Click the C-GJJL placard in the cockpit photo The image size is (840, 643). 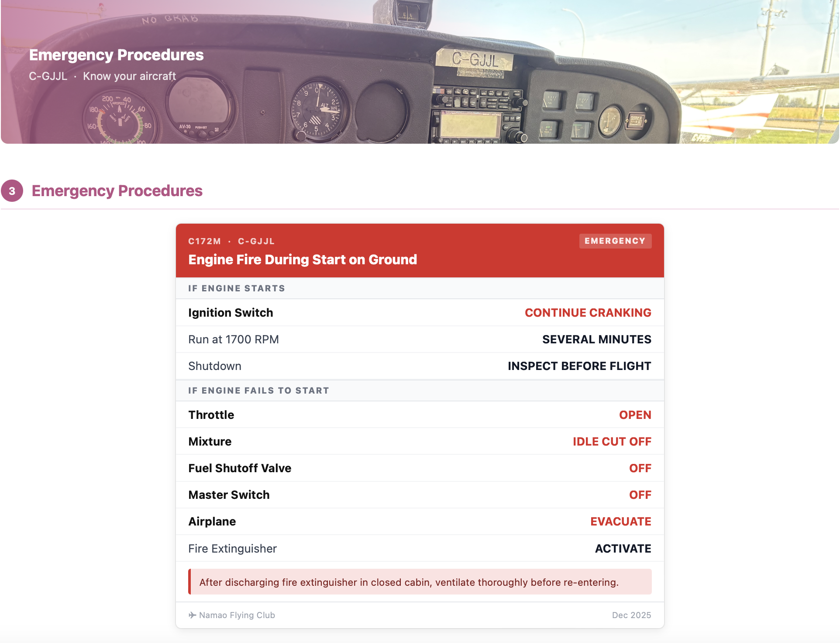click(475, 60)
